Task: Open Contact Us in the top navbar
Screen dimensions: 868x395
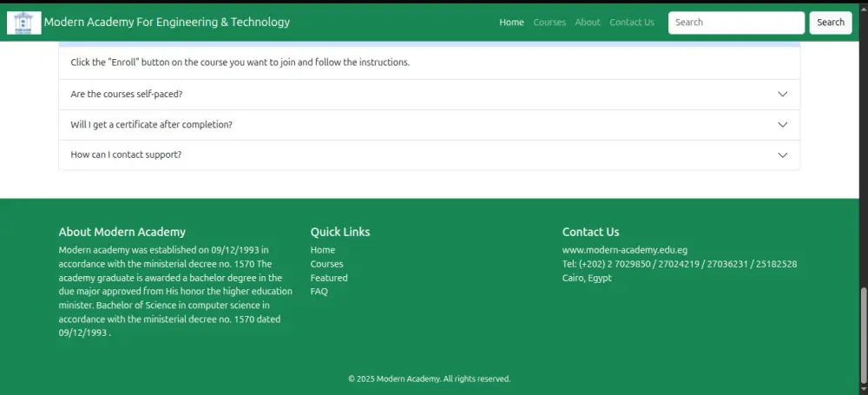Action: tap(632, 23)
